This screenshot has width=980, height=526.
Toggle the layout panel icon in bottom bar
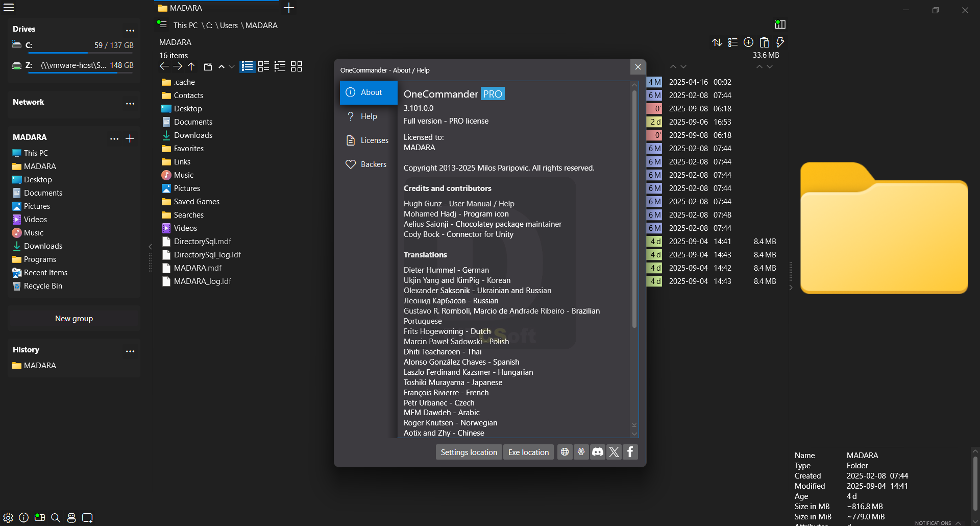pyautogui.click(x=40, y=518)
